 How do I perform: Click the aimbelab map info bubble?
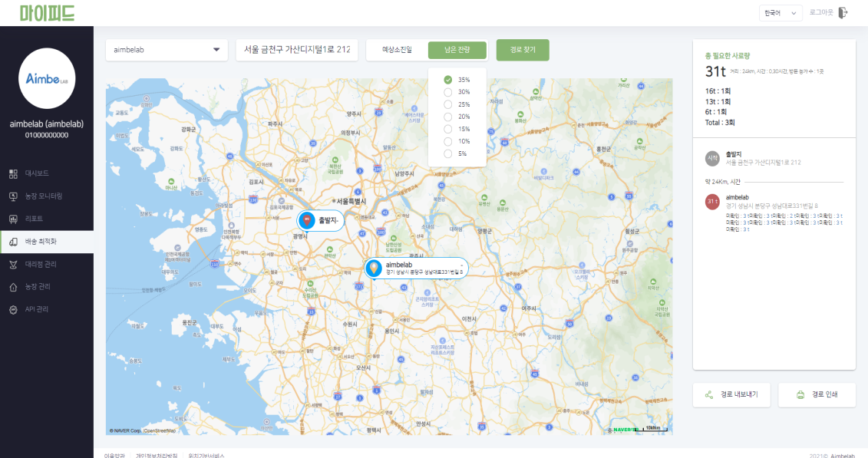417,269
